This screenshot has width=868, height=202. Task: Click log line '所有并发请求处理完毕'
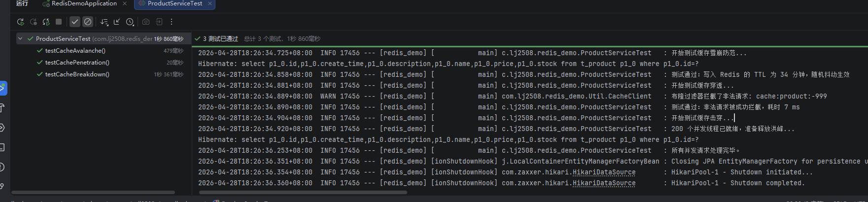(x=469, y=151)
